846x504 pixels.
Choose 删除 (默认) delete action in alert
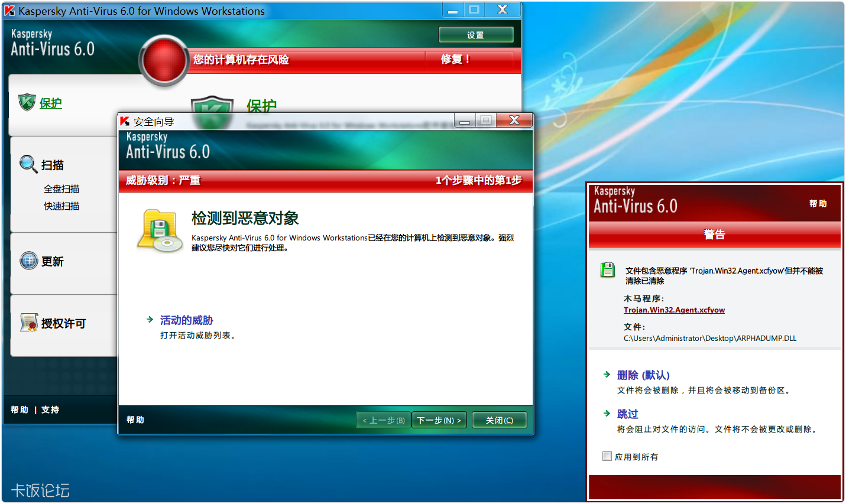(643, 375)
